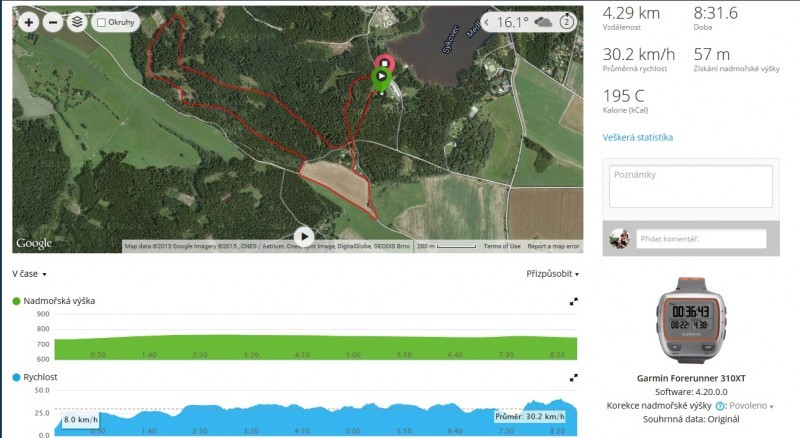Click the red finish marker pin
This screenshot has width=800, height=438.
[385, 62]
